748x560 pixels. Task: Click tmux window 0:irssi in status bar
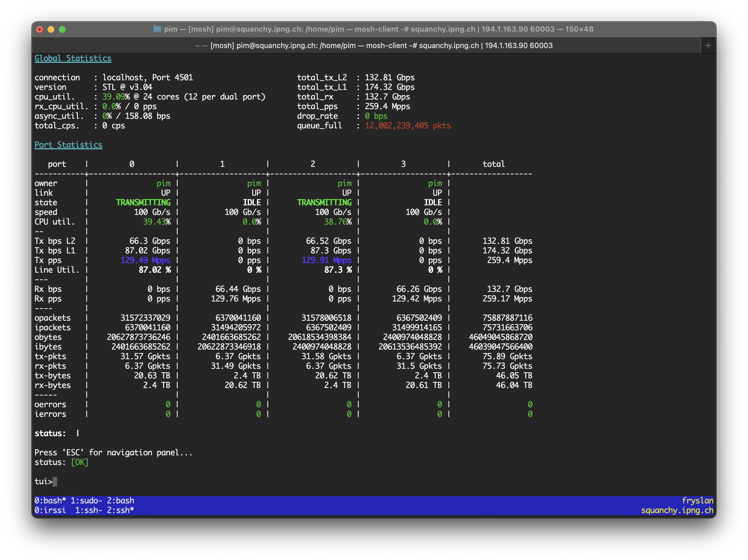(x=50, y=510)
